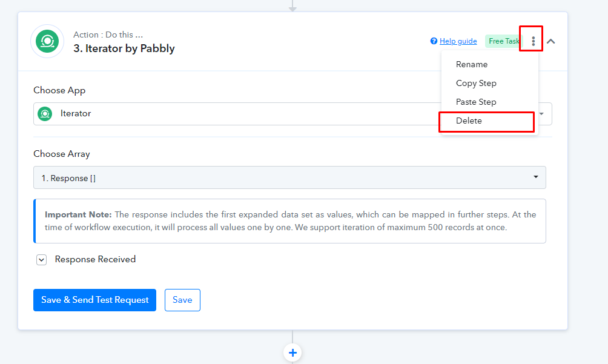The width and height of the screenshot is (608, 364).
Task: Select Rename from the step menu
Action: (472, 64)
